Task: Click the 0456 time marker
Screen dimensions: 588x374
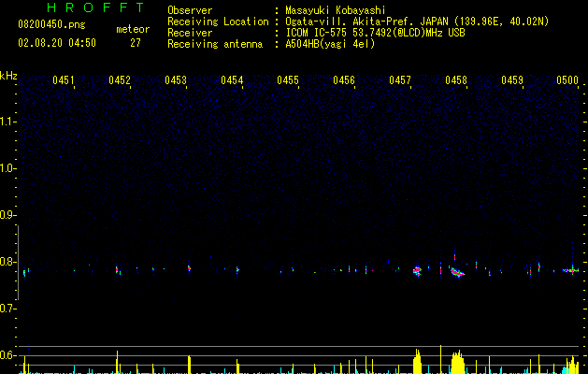Action: [344, 80]
